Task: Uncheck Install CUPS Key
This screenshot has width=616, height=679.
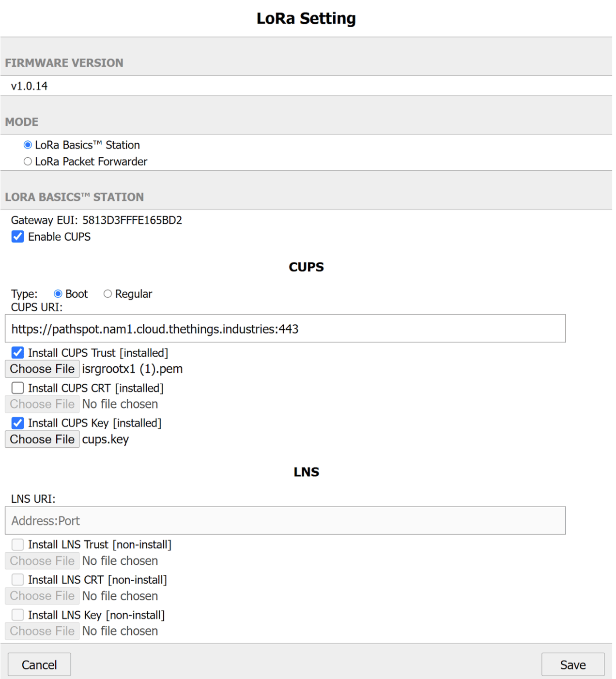Action: (17, 422)
